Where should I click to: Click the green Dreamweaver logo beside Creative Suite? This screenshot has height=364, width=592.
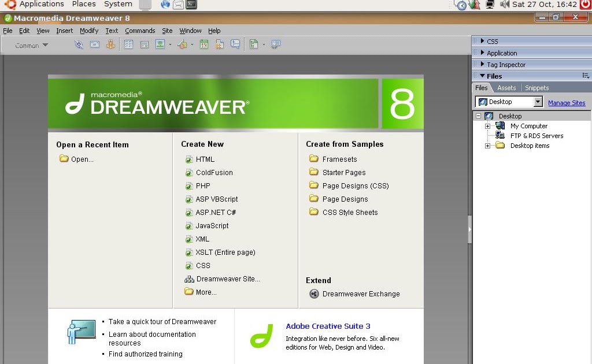coord(261,336)
